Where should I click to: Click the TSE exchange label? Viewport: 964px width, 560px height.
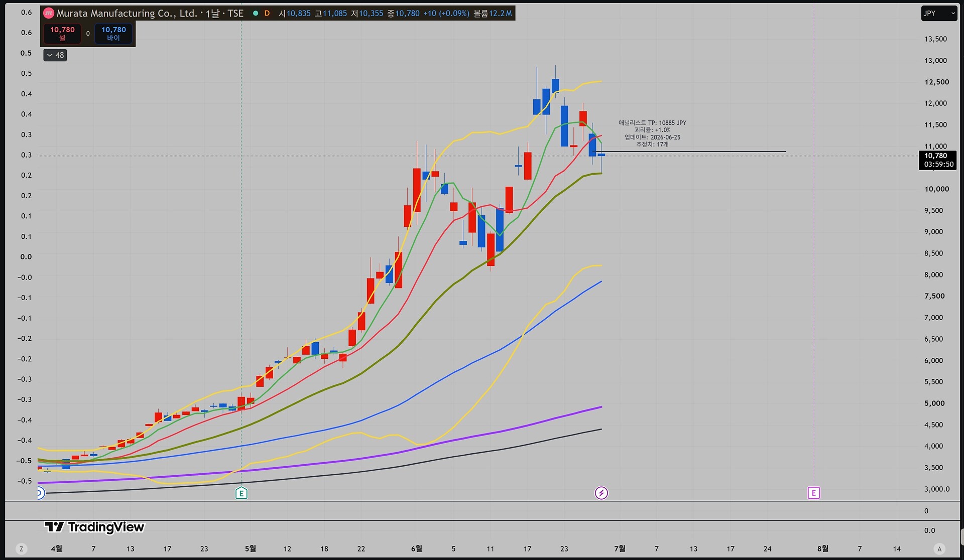coord(235,14)
